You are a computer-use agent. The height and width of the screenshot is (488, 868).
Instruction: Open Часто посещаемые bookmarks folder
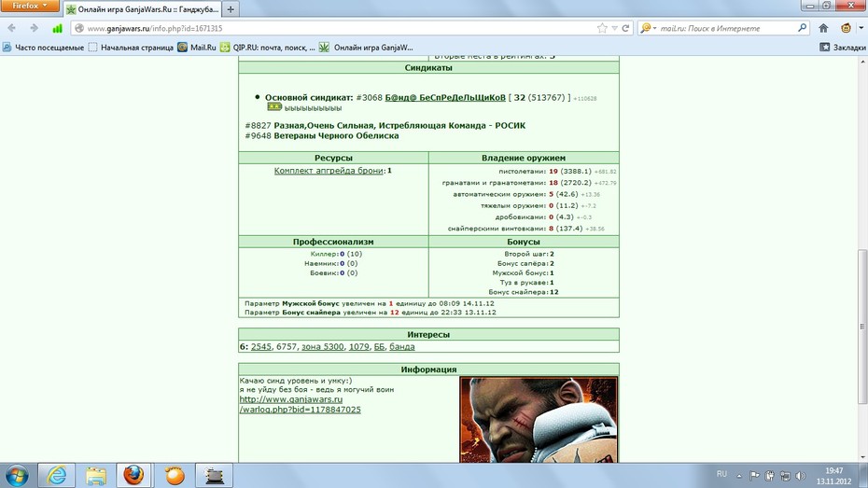point(43,48)
